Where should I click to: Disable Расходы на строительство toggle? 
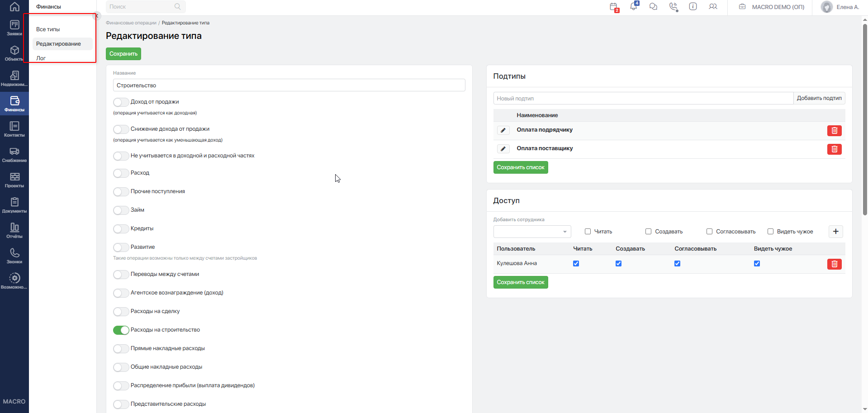click(121, 330)
